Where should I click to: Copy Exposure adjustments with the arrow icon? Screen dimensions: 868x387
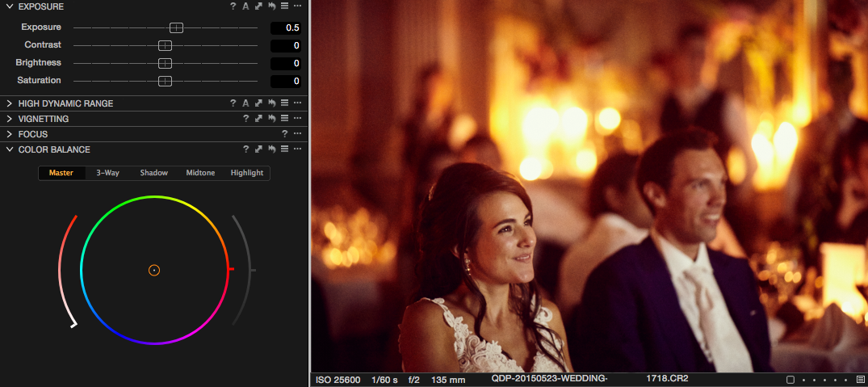(x=258, y=6)
